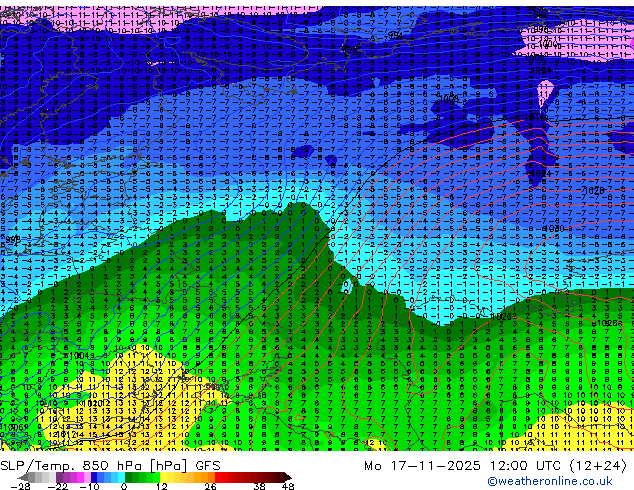Pick the light pink swatch left of dark blue
The width and height of the screenshot is (634, 490).
87,477
